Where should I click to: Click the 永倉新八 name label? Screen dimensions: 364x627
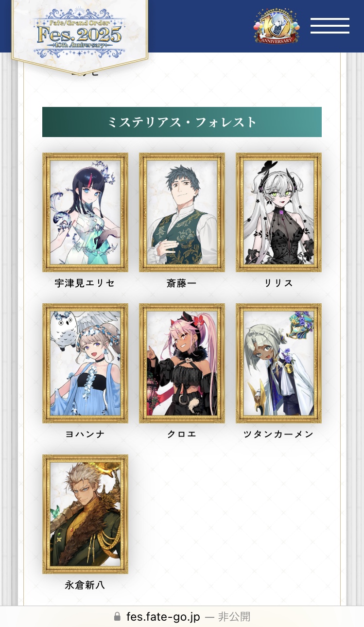pyautogui.click(x=85, y=586)
